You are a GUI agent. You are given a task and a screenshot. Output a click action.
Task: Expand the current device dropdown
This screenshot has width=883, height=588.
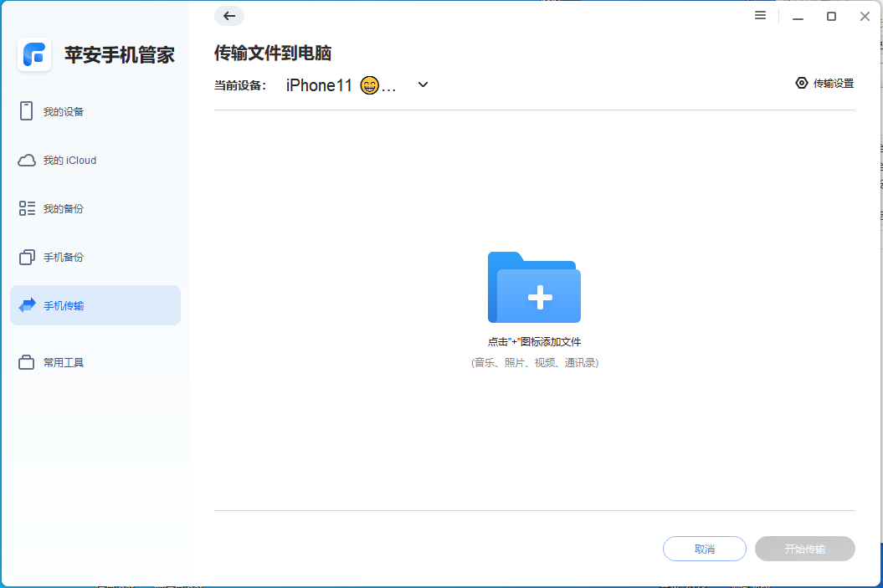pyautogui.click(x=423, y=84)
